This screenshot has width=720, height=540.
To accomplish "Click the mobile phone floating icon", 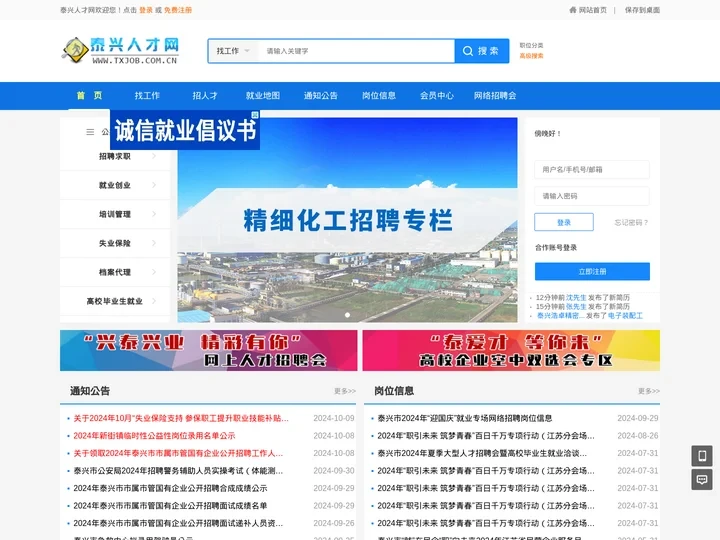I will (x=702, y=456).
